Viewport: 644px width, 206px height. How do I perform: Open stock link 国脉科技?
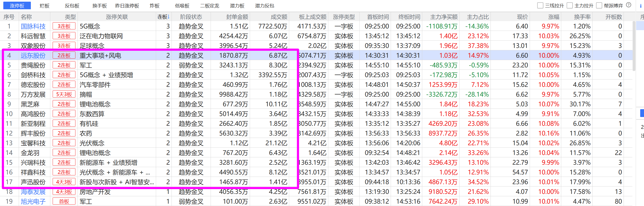(x=33, y=26)
